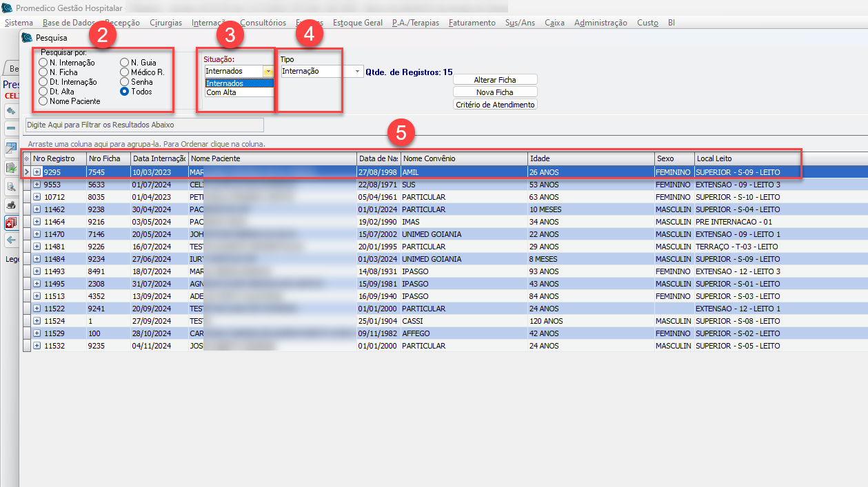Open the Cirurgias menu
This screenshot has height=487, width=868.
pyautogui.click(x=165, y=23)
